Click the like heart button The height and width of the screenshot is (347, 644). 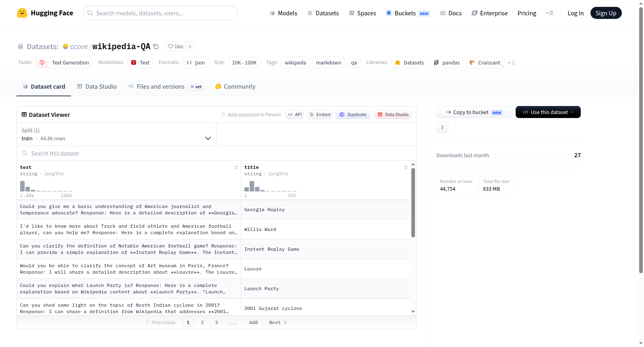click(x=175, y=46)
